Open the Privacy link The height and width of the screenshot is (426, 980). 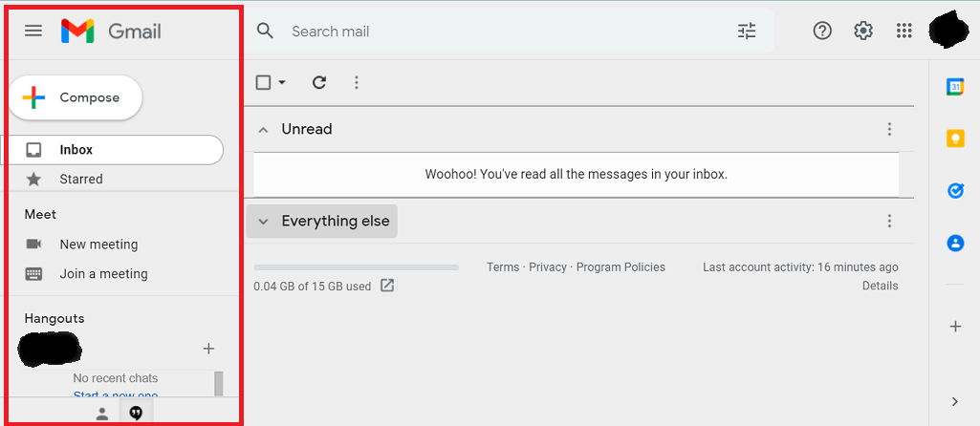pos(548,267)
